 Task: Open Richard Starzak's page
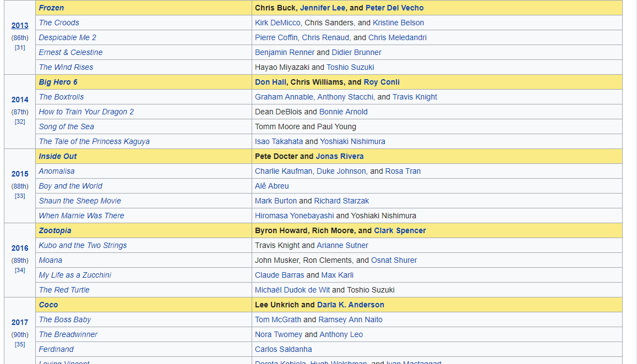click(x=341, y=201)
